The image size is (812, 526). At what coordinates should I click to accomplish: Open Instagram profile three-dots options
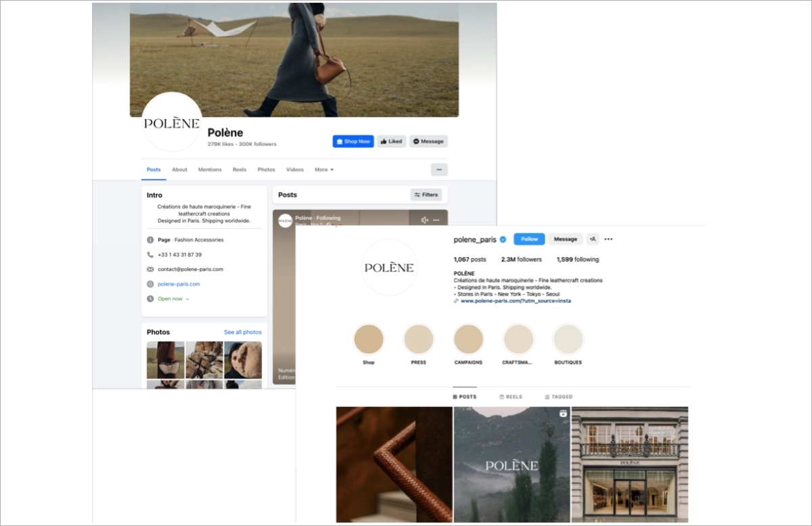point(608,239)
